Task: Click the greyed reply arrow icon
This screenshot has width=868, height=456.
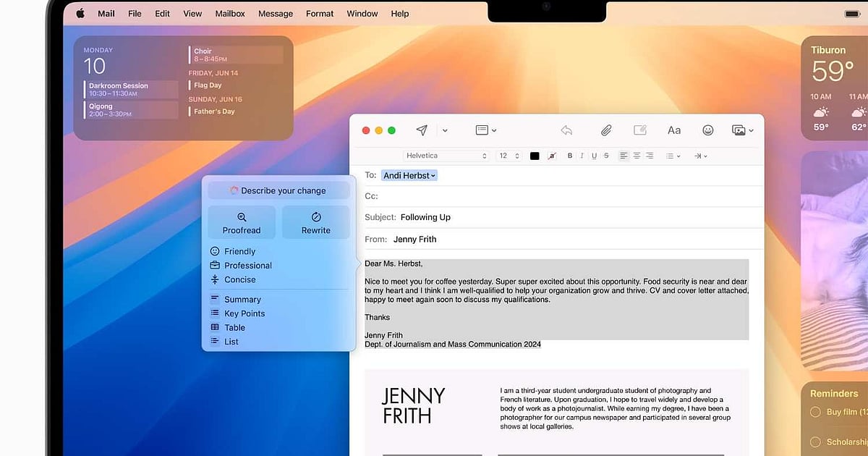Action: pyautogui.click(x=566, y=130)
